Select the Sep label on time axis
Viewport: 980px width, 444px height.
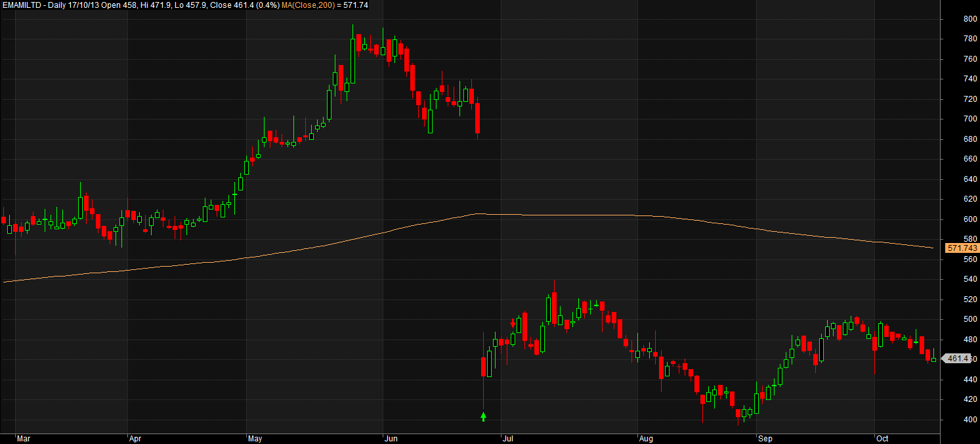(765, 437)
